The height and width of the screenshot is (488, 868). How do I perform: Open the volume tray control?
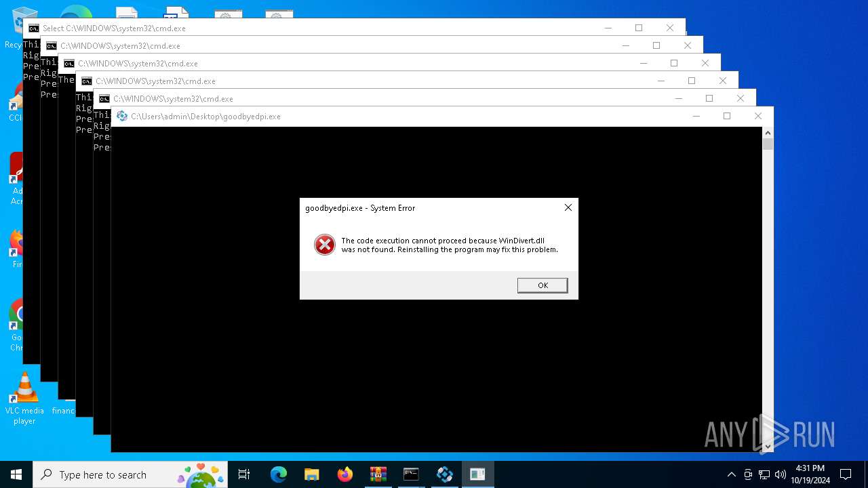pos(780,474)
